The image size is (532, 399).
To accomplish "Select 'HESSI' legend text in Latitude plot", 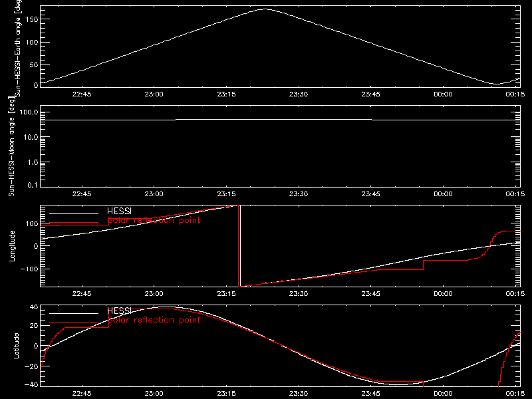I will click(119, 311).
